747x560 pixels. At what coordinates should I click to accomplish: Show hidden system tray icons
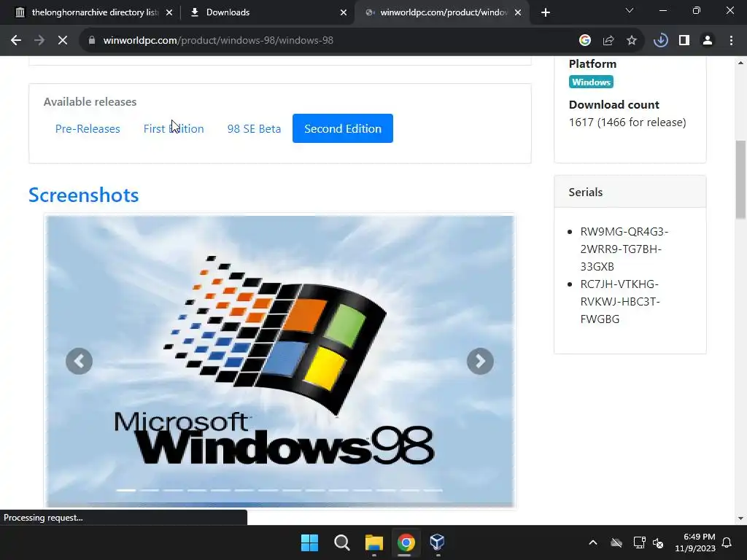592,542
